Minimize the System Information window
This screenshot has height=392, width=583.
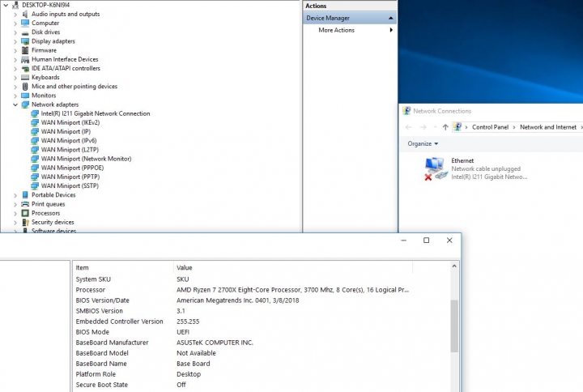click(404, 241)
